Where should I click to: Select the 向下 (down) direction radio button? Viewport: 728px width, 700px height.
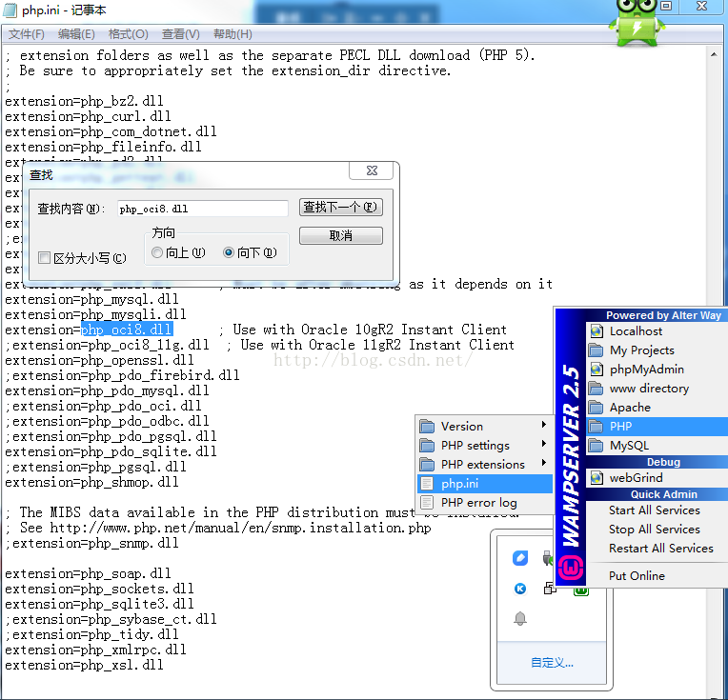coord(229,252)
